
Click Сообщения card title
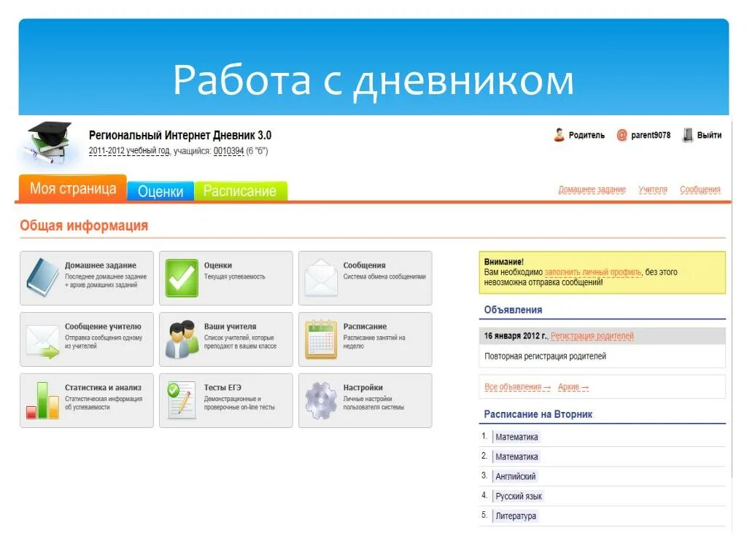[365, 265]
